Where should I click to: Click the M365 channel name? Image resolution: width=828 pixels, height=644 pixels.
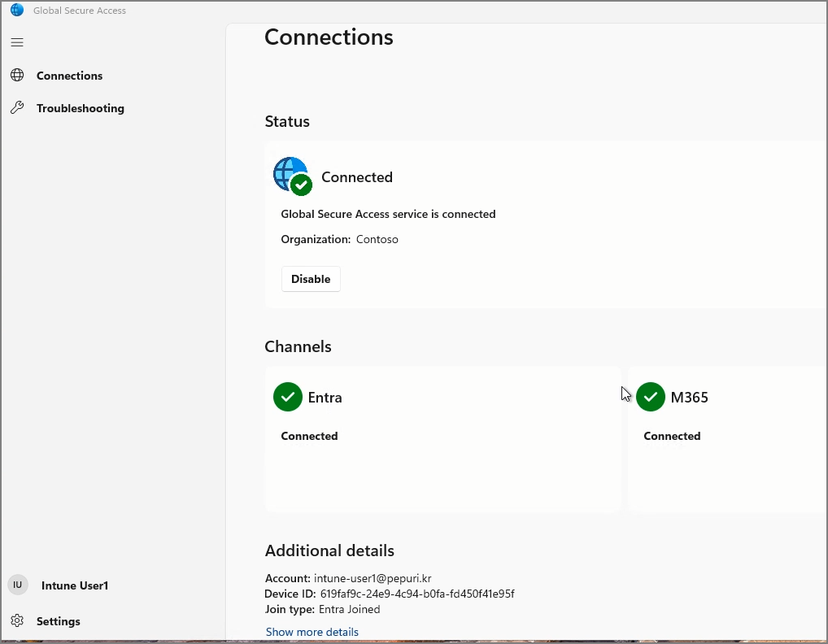point(689,397)
